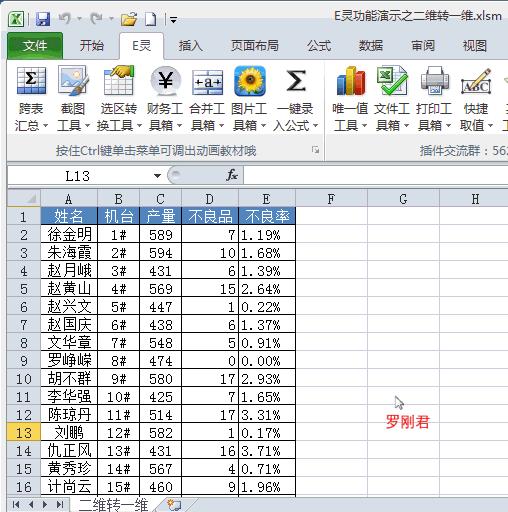Go to first sheet navigation arrow
The height and width of the screenshot is (512, 508).
coord(16,505)
